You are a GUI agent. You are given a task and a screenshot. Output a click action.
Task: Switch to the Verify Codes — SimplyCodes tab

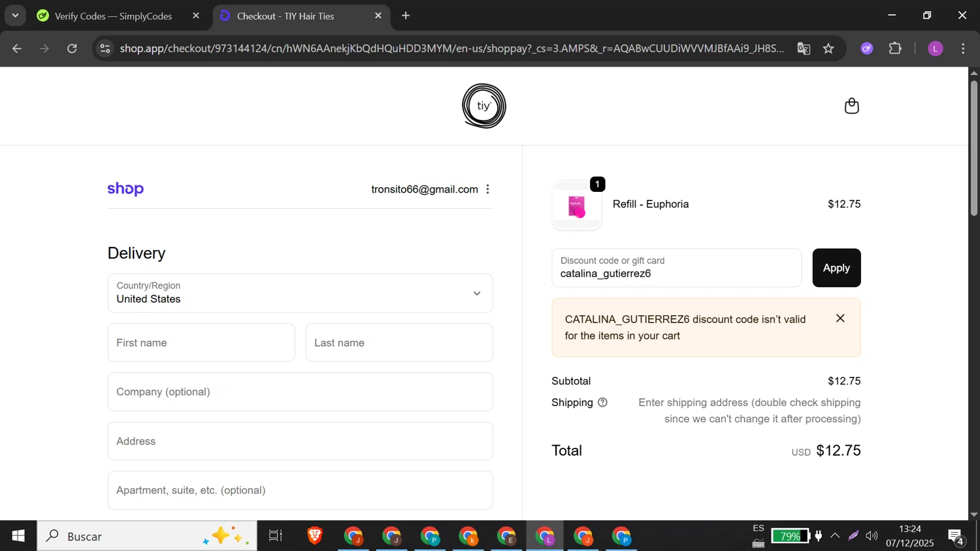[113, 16]
